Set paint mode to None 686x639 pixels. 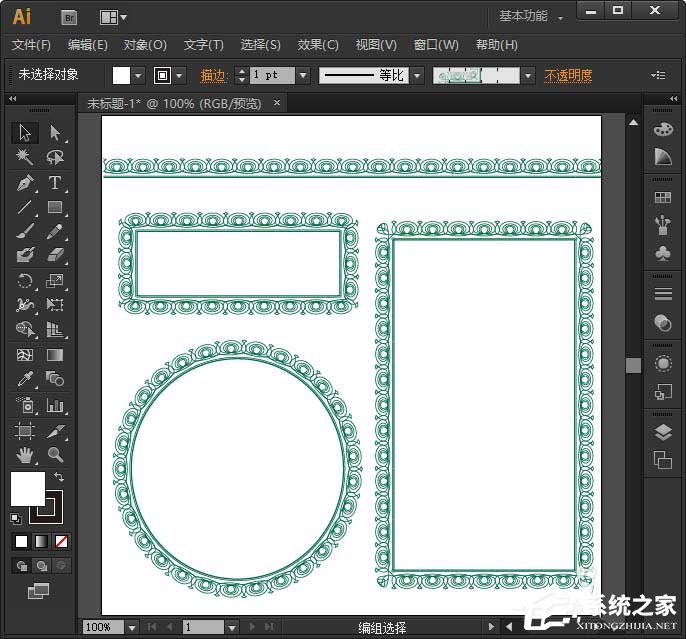coord(62,541)
